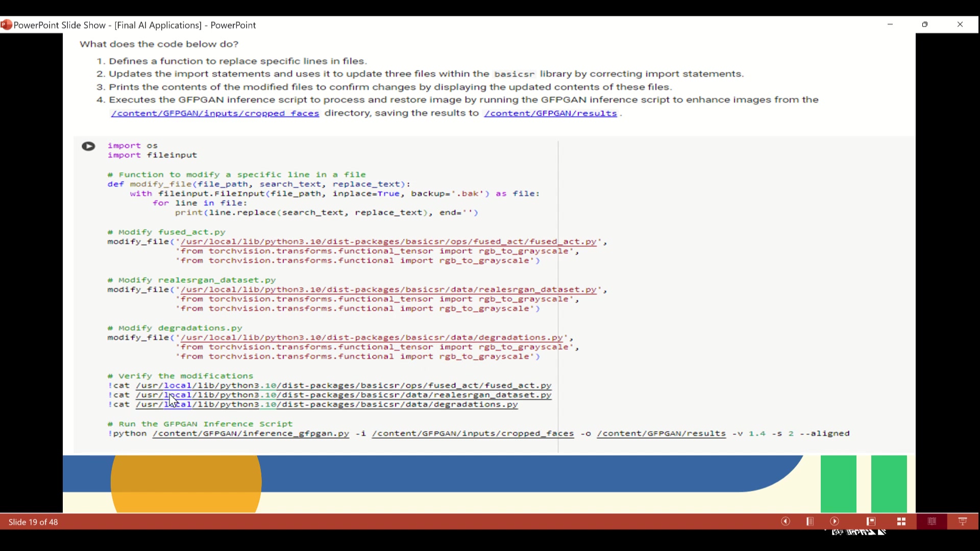Start Slide Show presentation icon
The height and width of the screenshot is (551, 980).
tap(963, 521)
